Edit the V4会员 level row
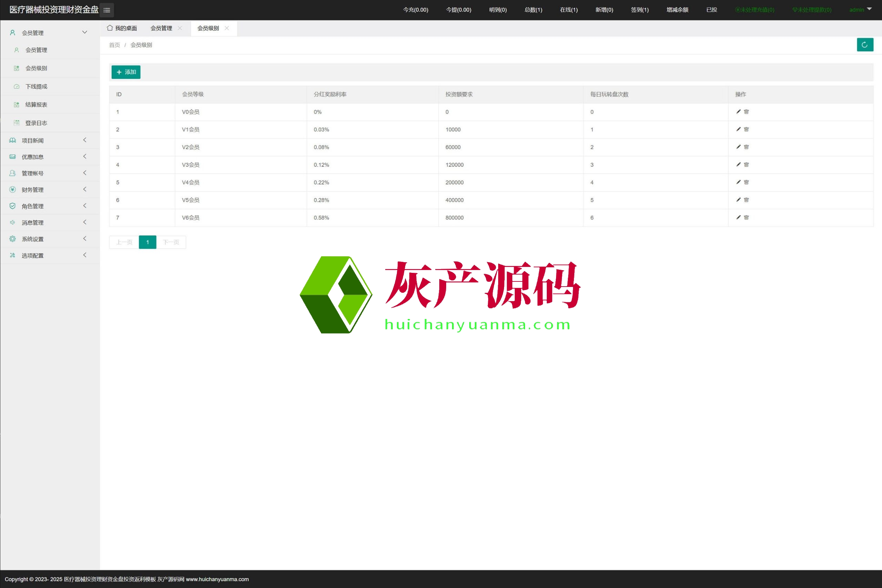 pyautogui.click(x=738, y=182)
